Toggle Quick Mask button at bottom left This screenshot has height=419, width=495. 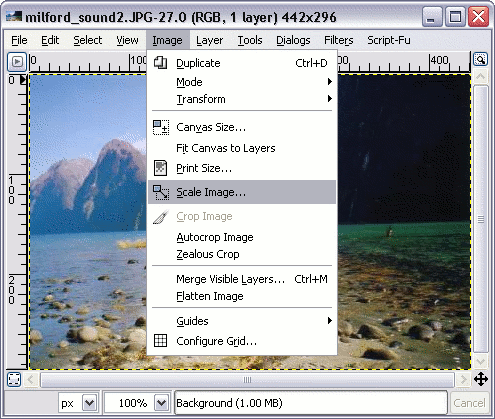[14, 379]
